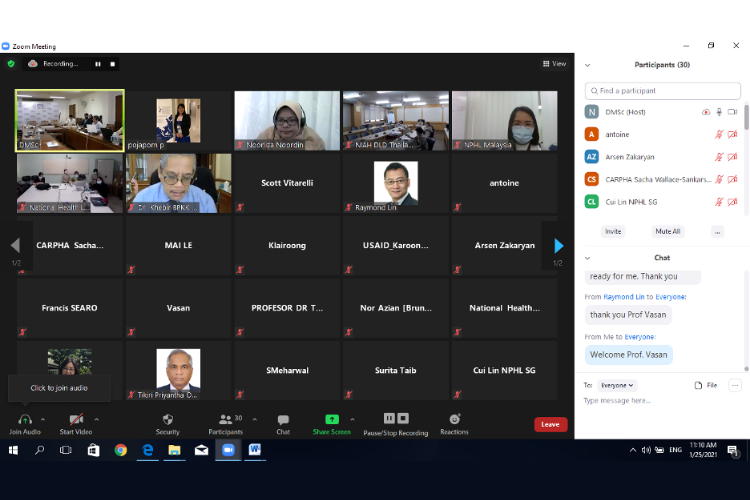
Task: Toggle antoine's muted microphone icon
Action: pos(718,134)
